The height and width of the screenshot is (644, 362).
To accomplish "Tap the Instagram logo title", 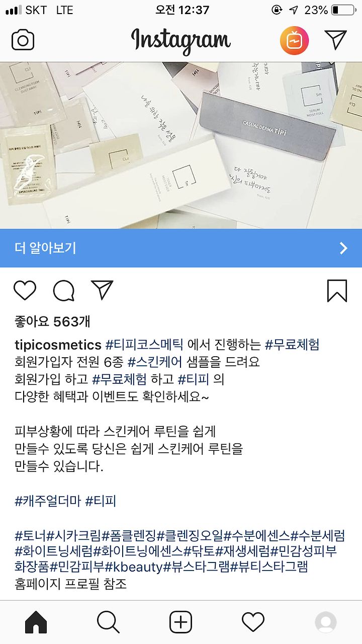I will [x=181, y=41].
